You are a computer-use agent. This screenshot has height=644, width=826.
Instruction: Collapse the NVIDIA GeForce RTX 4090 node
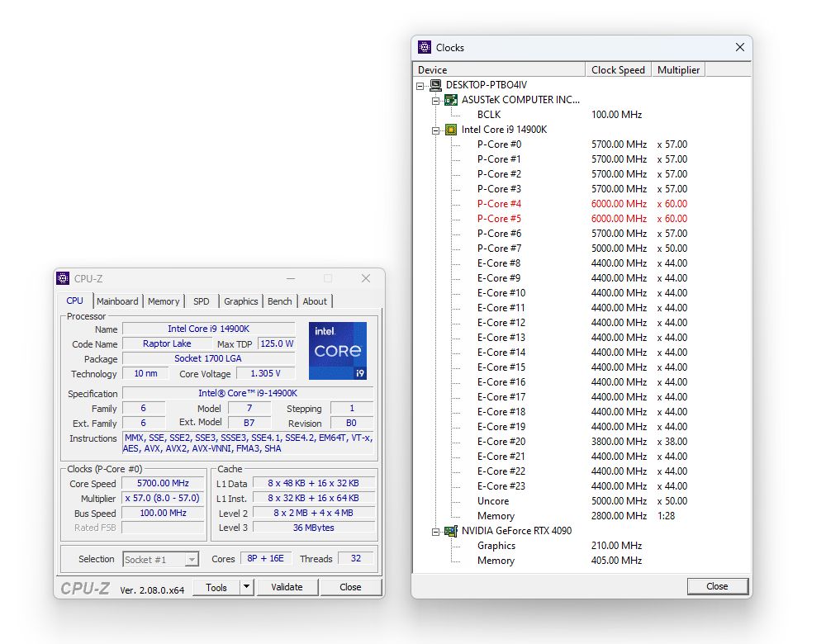tap(435, 532)
